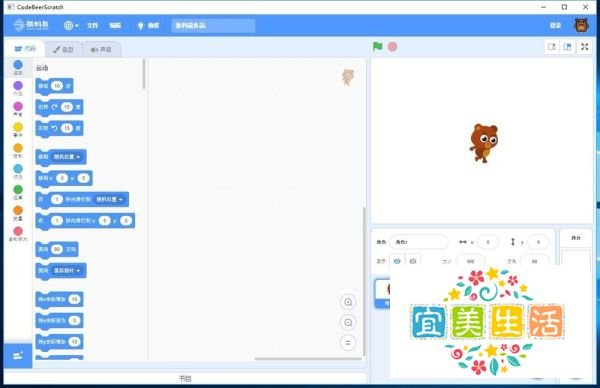The height and width of the screenshot is (388, 600).
Task: Click the project title input field
Action: [x=213, y=26]
